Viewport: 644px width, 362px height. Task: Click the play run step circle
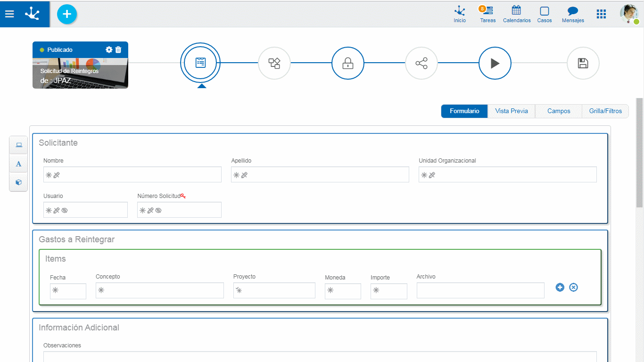495,63
